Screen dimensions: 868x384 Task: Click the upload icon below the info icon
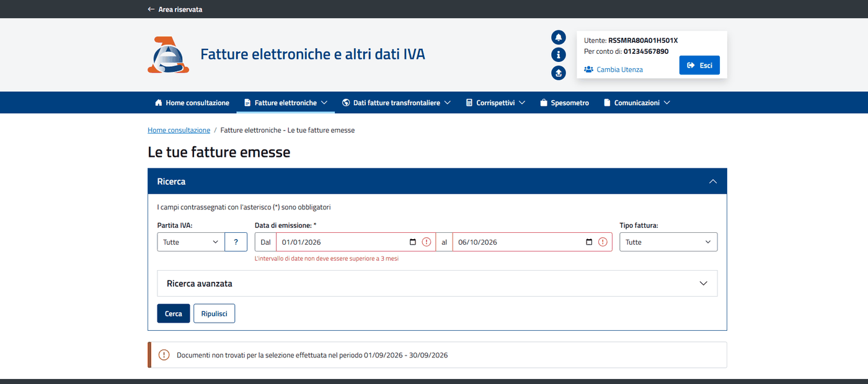(559, 73)
